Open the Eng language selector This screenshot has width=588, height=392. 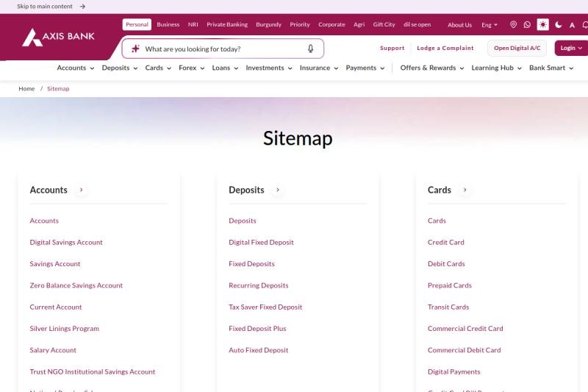click(490, 25)
